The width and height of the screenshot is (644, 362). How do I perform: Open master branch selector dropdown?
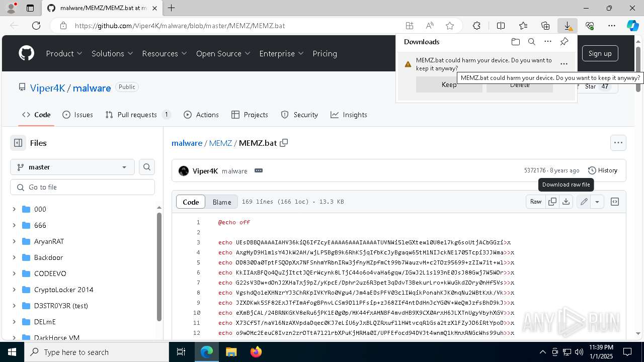(x=72, y=167)
